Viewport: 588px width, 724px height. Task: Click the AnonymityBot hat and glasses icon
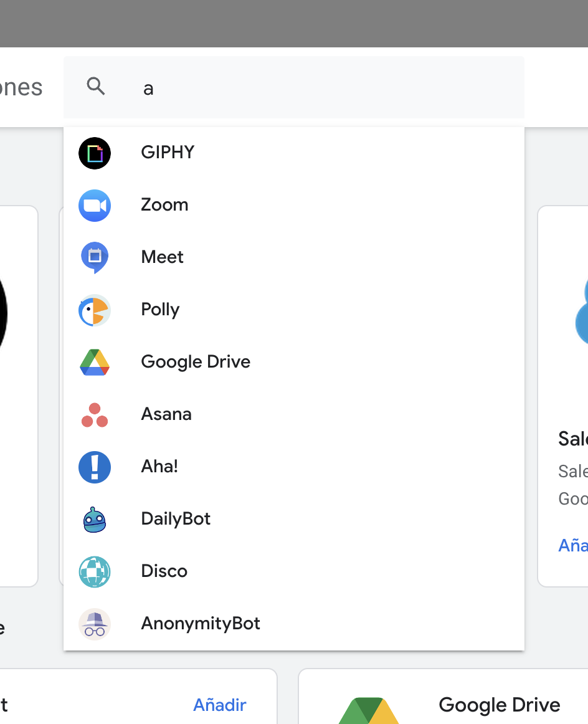[x=95, y=624]
